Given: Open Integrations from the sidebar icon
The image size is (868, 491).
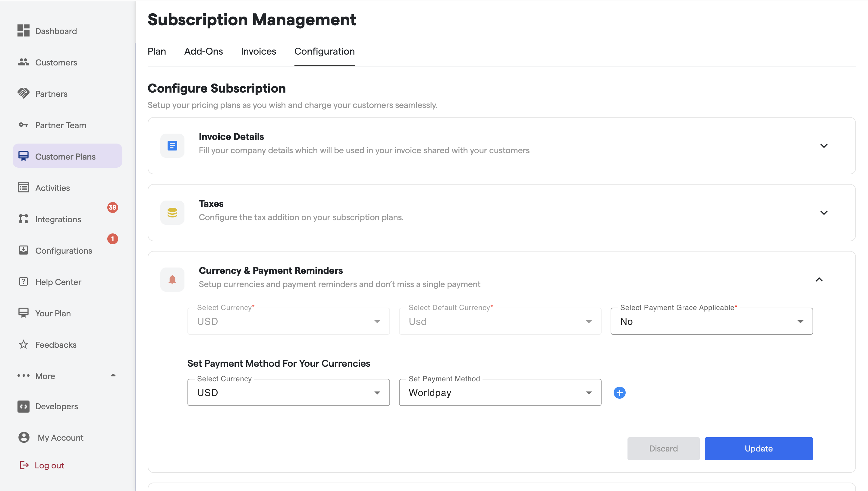Looking at the screenshot, I should [x=23, y=219].
